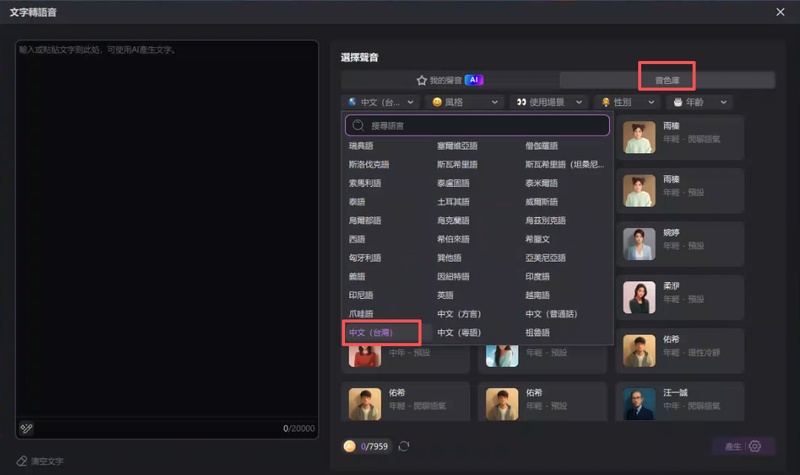Click the eraser icon beside 清空文字
800x475 pixels.
point(21,461)
